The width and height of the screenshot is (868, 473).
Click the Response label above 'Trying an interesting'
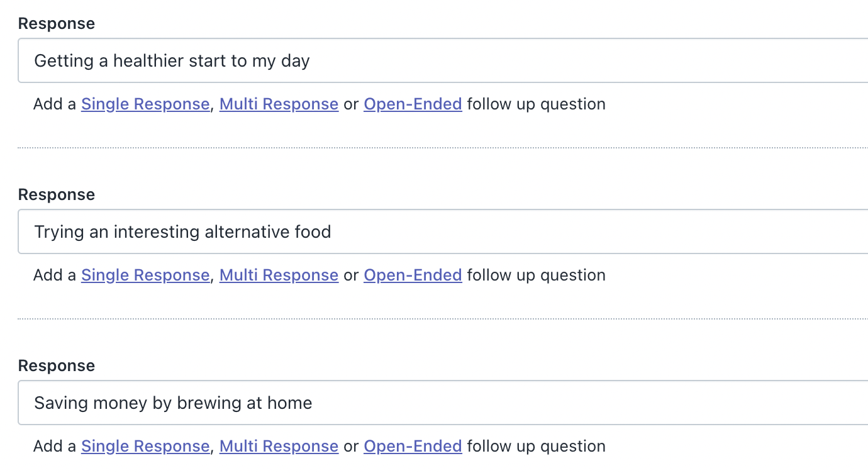(x=57, y=195)
